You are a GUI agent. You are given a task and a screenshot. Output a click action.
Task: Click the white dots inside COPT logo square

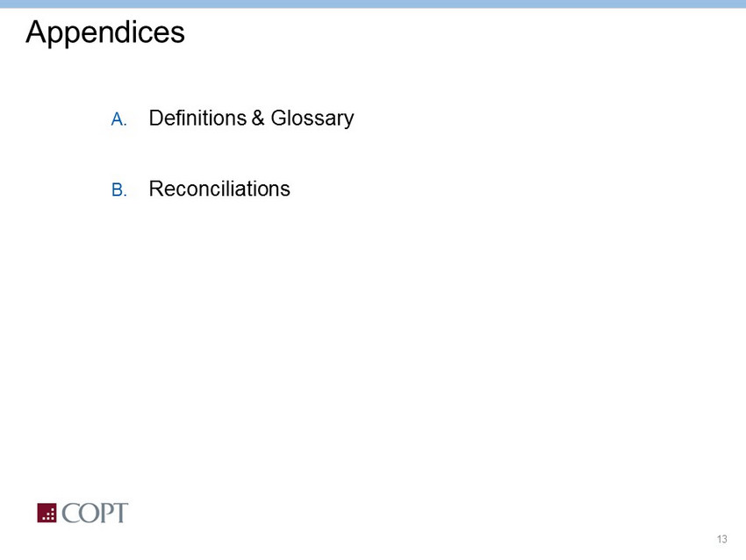[x=49, y=515]
